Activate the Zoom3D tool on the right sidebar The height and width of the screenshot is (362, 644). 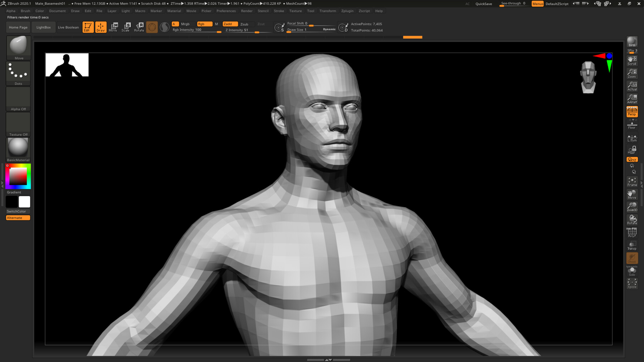point(632,207)
